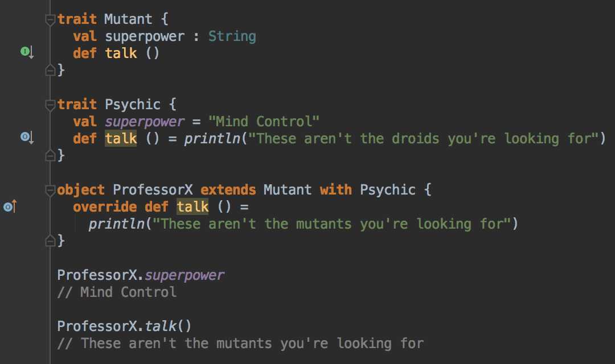Click the green implemented-method gutter icon beside Mutant's talk
Viewport: 615px width, 364px height.
(x=26, y=52)
